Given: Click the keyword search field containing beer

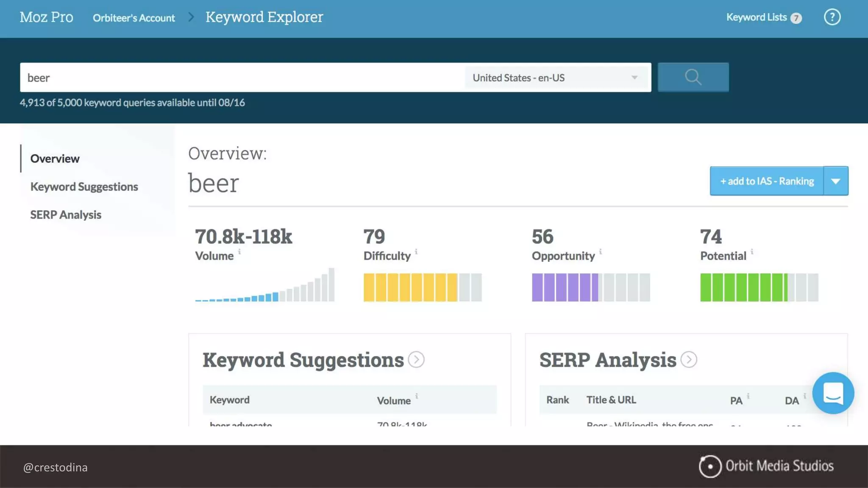Looking at the screenshot, I should point(242,78).
